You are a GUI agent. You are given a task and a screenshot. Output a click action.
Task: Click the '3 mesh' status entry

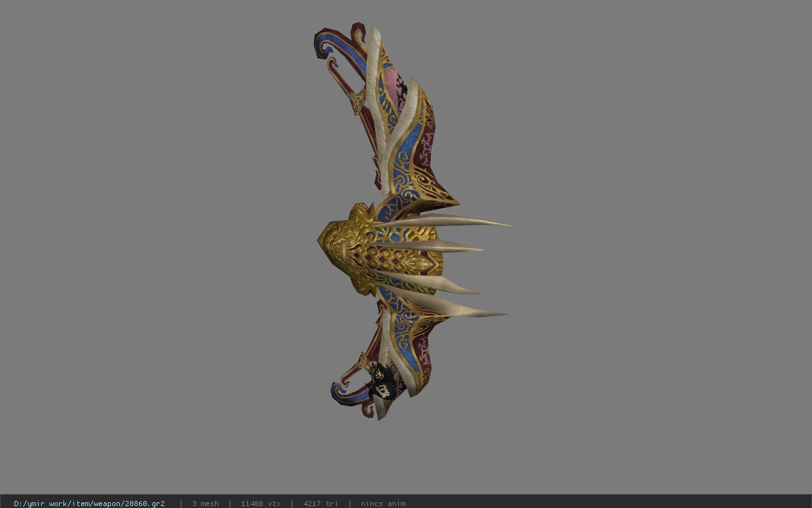[206, 504]
